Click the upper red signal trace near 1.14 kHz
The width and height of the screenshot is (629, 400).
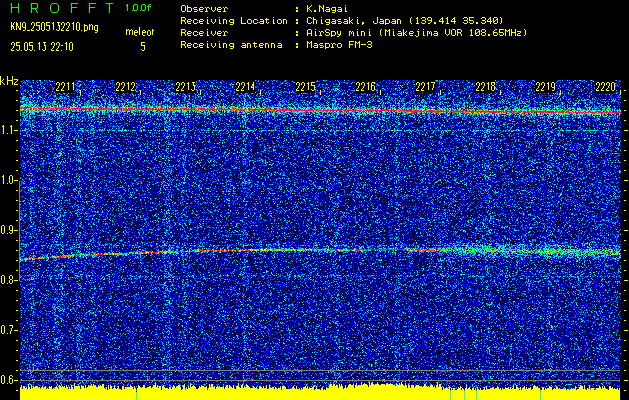click(x=320, y=110)
